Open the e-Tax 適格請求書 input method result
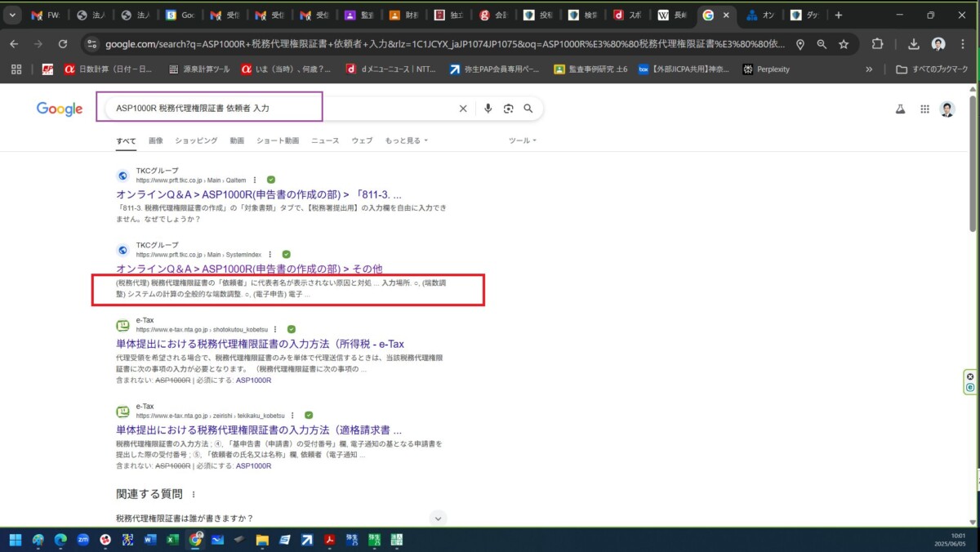Screen dimensions: 980x552 (x=259, y=430)
